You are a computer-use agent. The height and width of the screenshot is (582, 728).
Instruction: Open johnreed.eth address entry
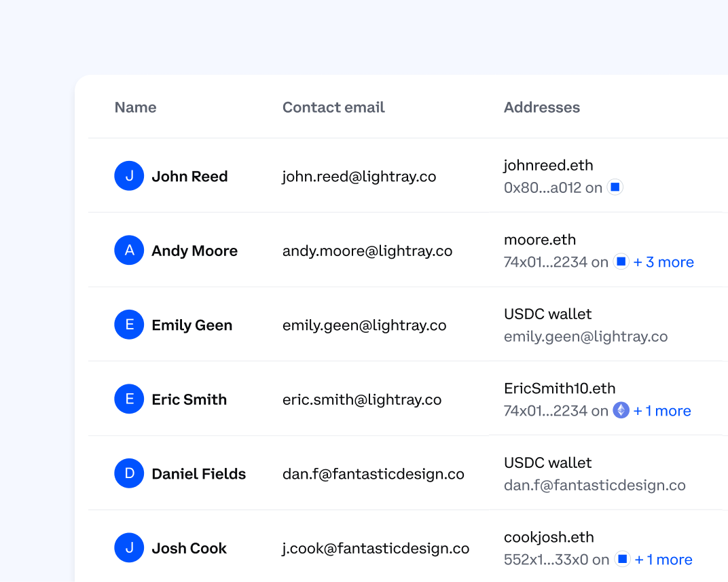click(x=548, y=165)
